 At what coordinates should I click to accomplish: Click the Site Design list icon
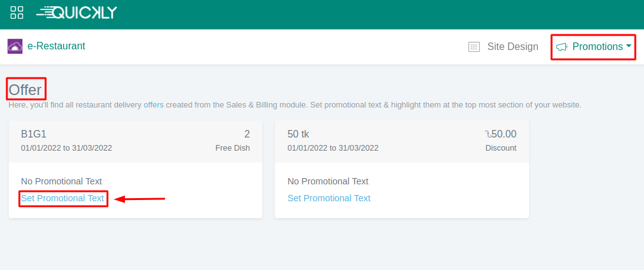[474, 47]
